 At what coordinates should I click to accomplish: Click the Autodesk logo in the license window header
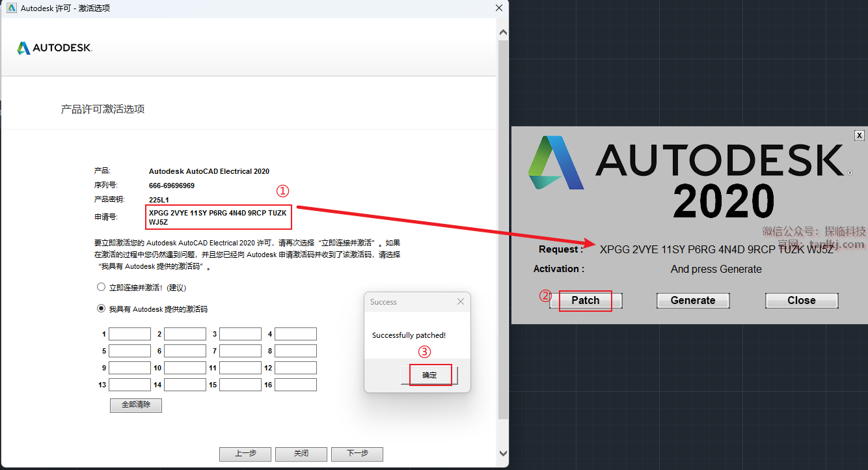55,48
